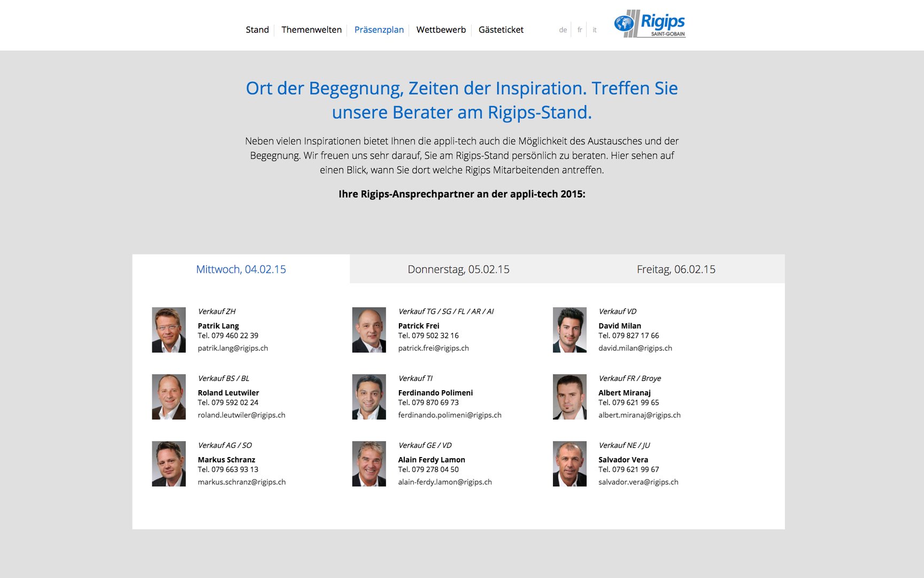This screenshot has width=924, height=578.
Task: Click phone number 079 663 93 13
Action: (235, 469)
